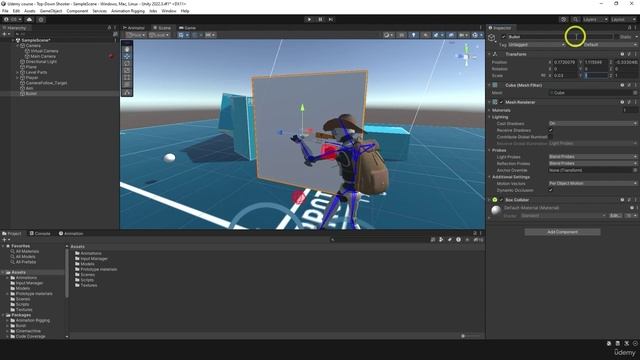Open the cloud services icon
Screen dimensions: 640x360
[x=29, y=19]
